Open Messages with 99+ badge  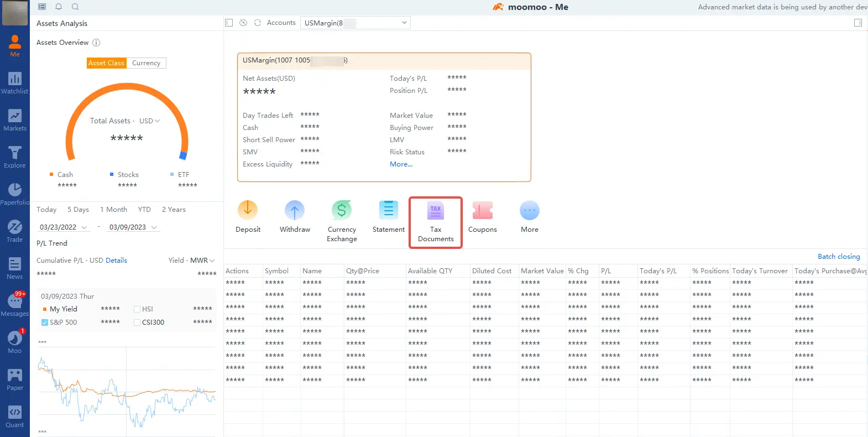pos(15,305)
